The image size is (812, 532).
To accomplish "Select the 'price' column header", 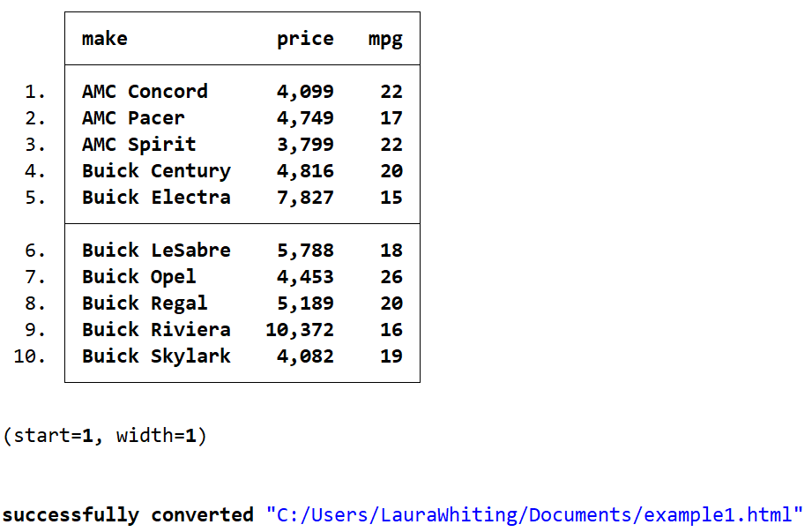I will pyautogui.click(x=305, y=40).
